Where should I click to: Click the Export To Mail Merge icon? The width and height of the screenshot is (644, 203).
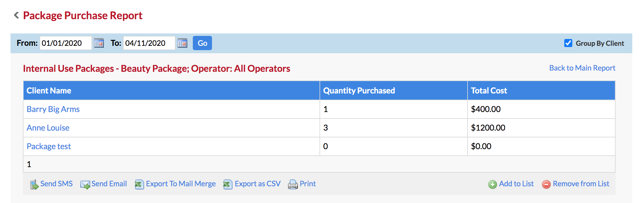coord(139,184)
